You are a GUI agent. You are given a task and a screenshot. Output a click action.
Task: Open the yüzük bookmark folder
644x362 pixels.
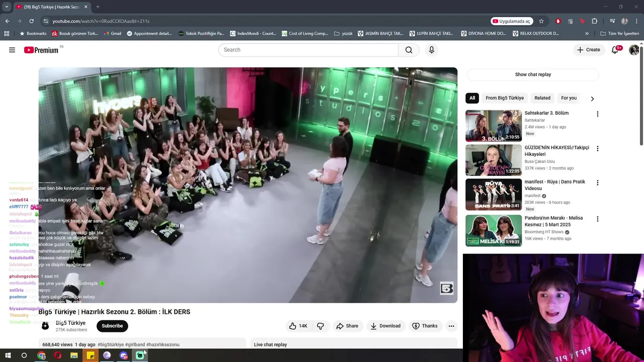click(344, 34)
